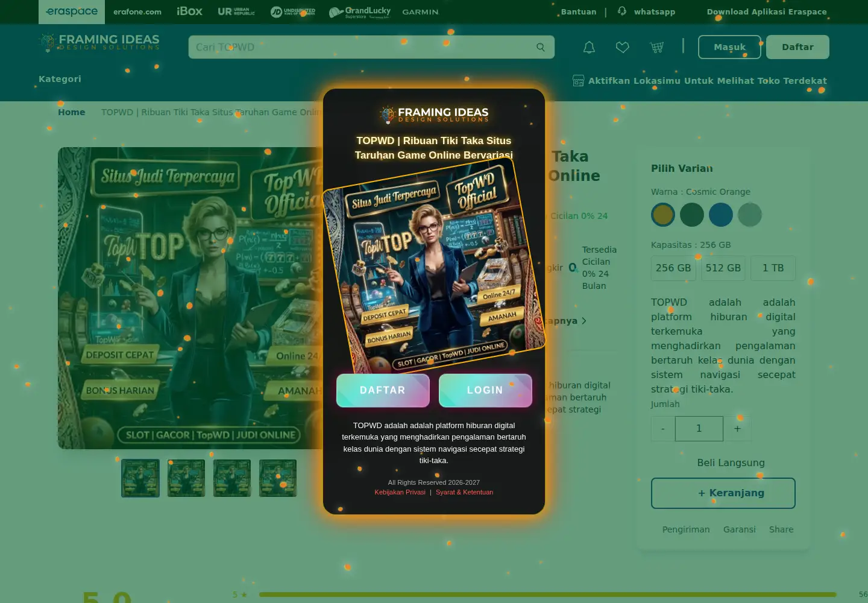Open the GrandLucky brand logo
Image resolution: width=868 pixels, height=603 pixels.
point(360,12)
